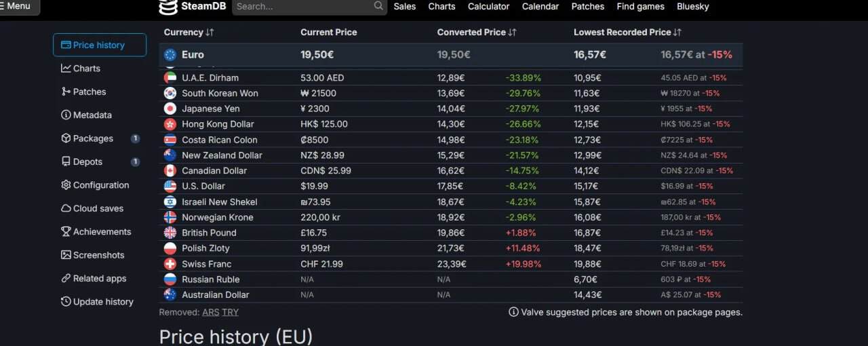Open the Charts top navigation item
The height and width of the screenshot is (346, 868).
click(441, 6)
